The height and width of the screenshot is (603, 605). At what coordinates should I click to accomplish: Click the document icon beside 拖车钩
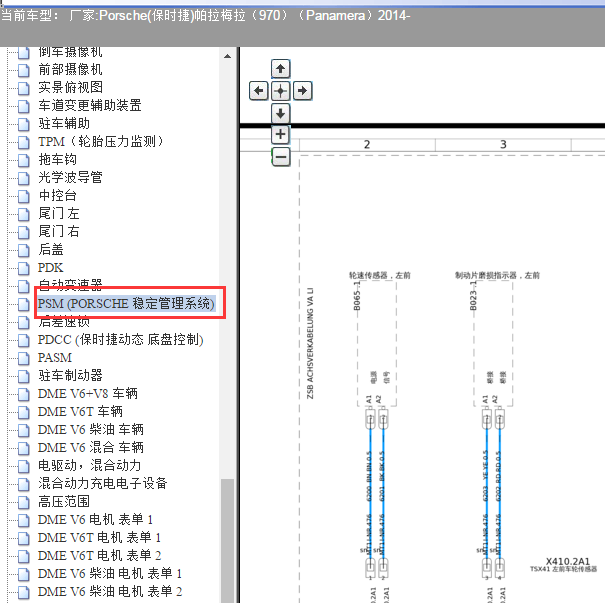[x=24, y=160]
